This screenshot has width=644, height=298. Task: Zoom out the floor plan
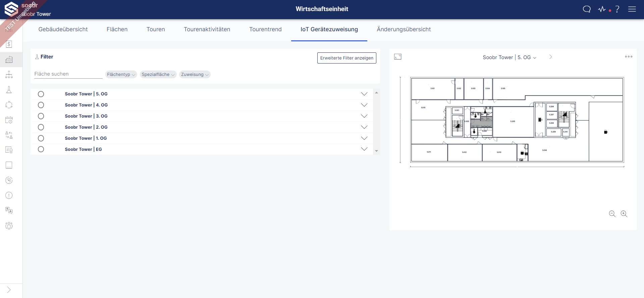(x=612, y=214)
